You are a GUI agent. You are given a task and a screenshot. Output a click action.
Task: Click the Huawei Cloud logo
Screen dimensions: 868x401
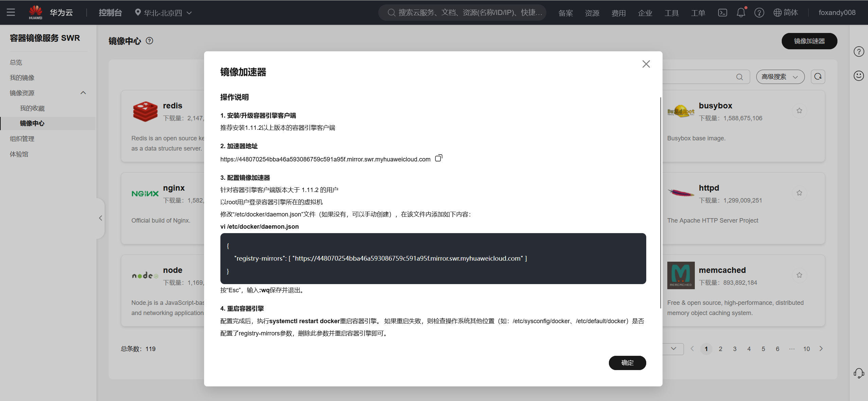point(51,13)
